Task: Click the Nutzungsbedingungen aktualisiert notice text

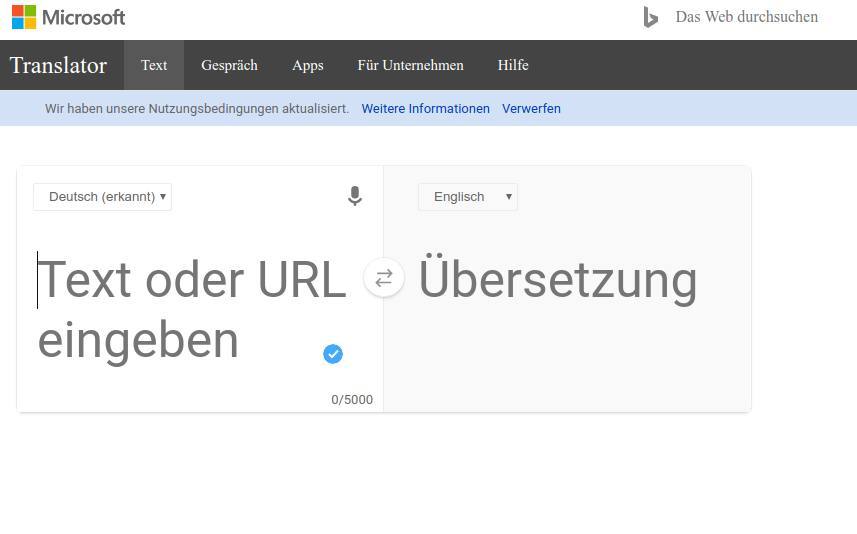Action: (197, 109)
